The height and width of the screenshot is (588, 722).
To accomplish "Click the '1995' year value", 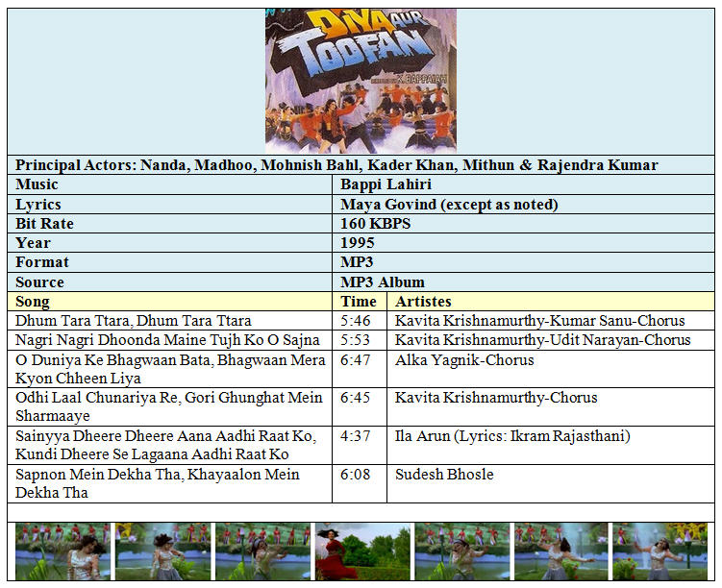I will [x=358, y=243].
